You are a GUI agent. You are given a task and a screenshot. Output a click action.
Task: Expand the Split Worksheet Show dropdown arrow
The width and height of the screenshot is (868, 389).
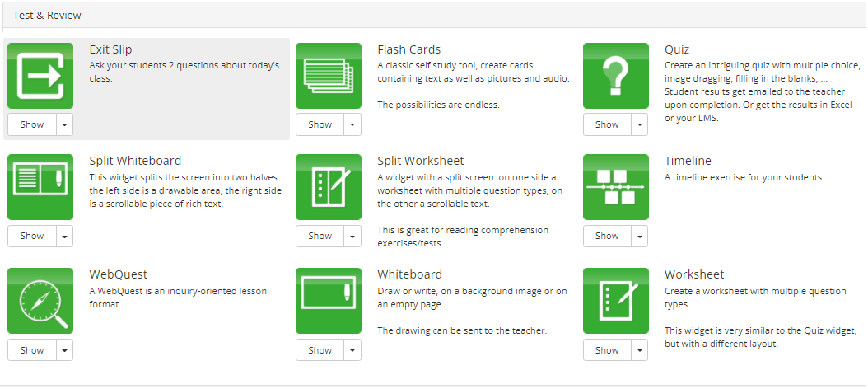352,236
